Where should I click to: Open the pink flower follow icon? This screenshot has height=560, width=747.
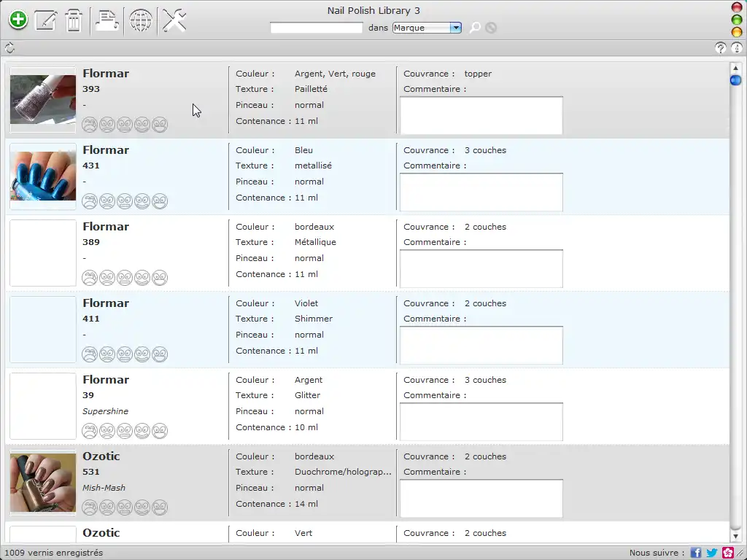click(x=728, y=553)
